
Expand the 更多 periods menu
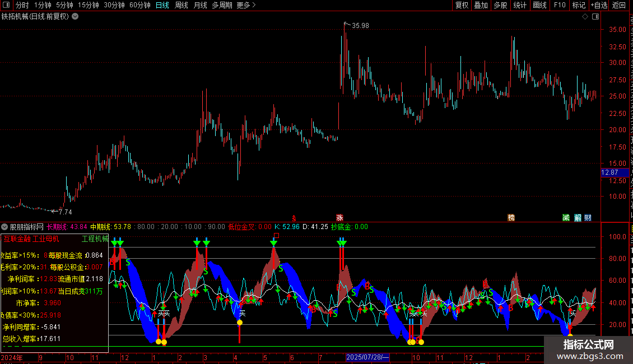pyautogui.click(x=246, y=5)
